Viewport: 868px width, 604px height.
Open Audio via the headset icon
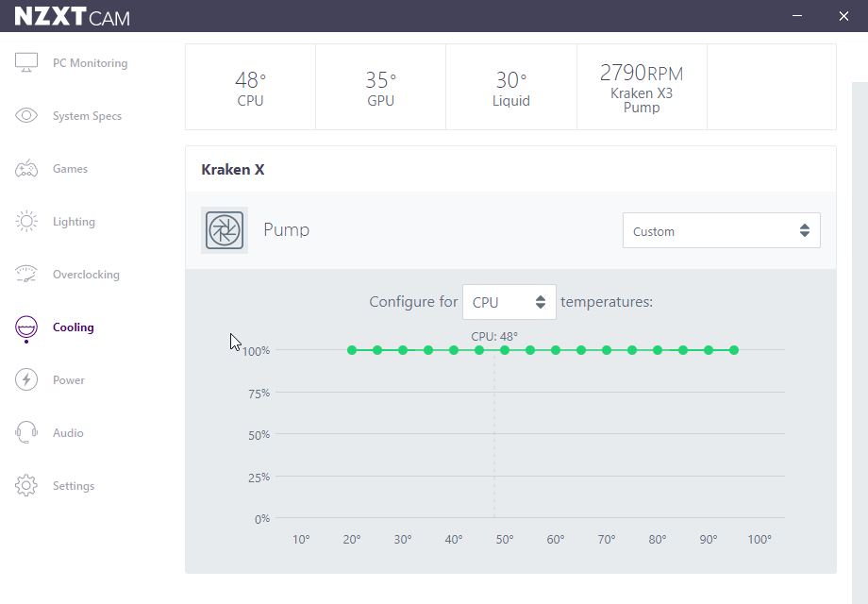(26, 433)
